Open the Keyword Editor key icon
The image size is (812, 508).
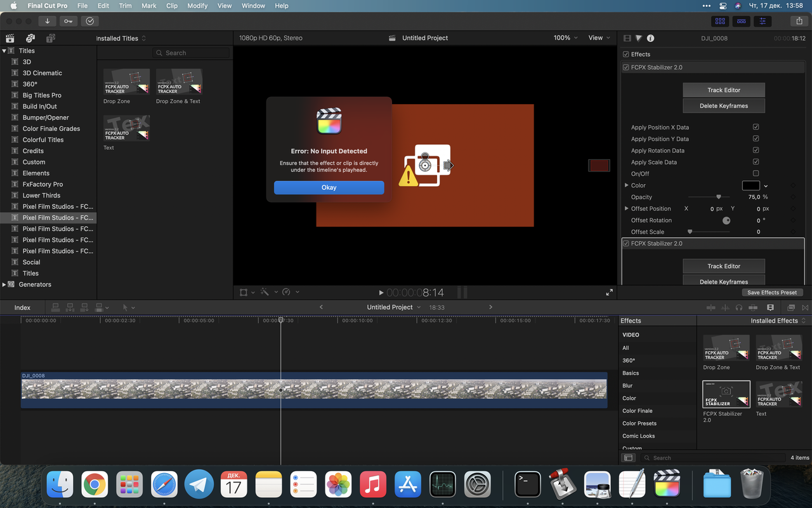(69, 21)
